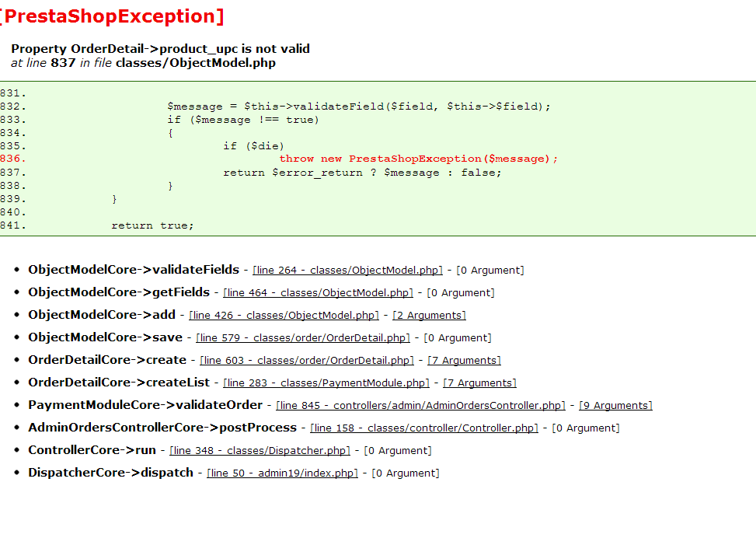Click '[0 Argument]' beside DispatcherCore->dispatch

coord(406,473)
